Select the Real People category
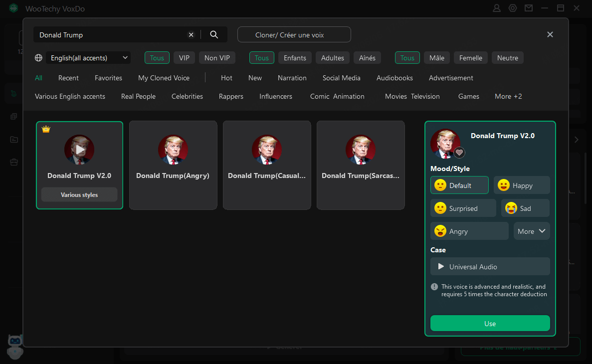This screenshot has height=364, width=592. click(x=138, y=96)
